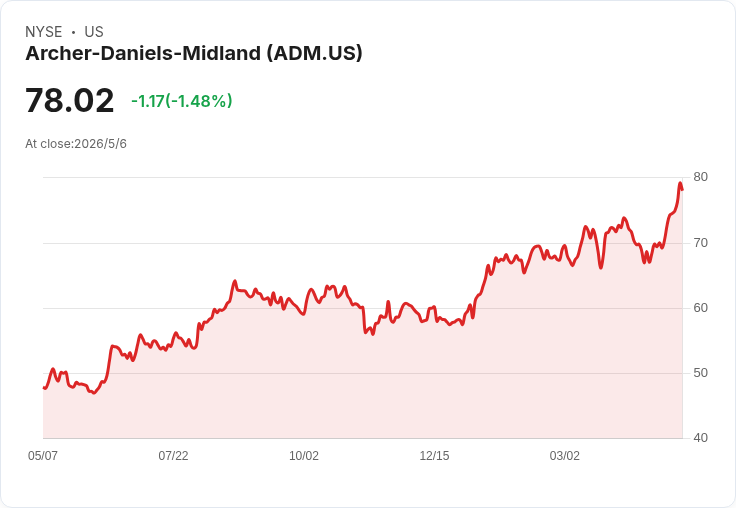736x508 pixels.
Task: Click the At close:2026/5/6 date text
Action: tap(76, 144)
